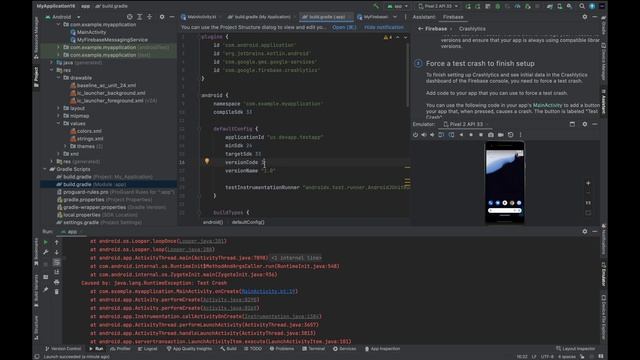This screenshot has width=640, height=360.
Task: Open Run panel settings gear
Action: tap(585, 231)
